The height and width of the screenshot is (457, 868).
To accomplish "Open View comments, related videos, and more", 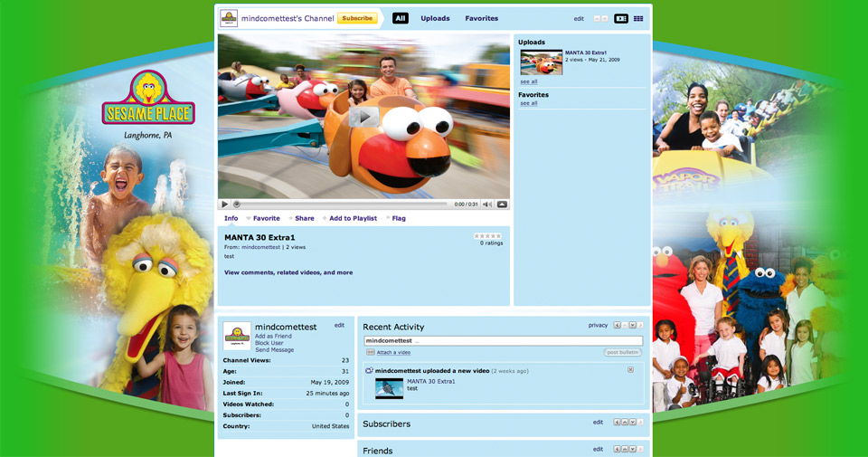I will click(x=288, y=272).
